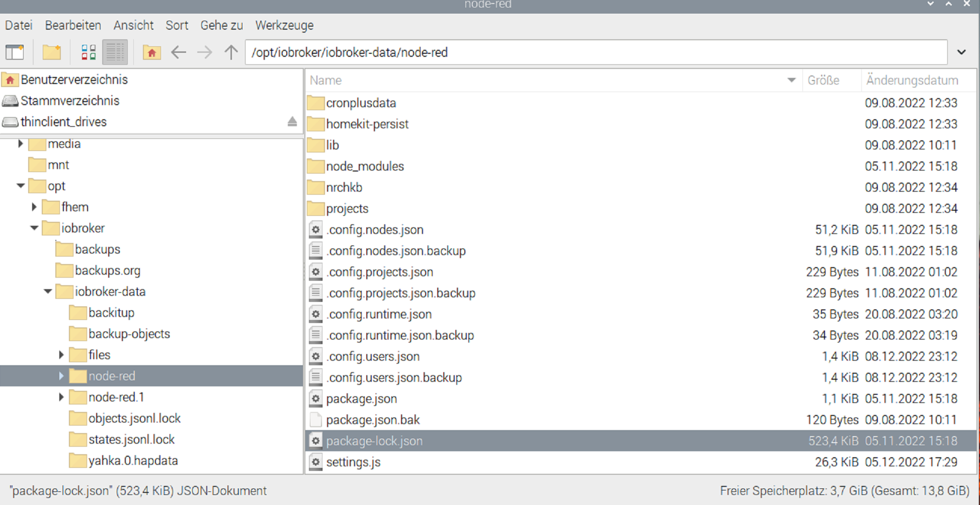Switch to icon view mode
Viewport: 980px width, 505px height.
(89, 52)
